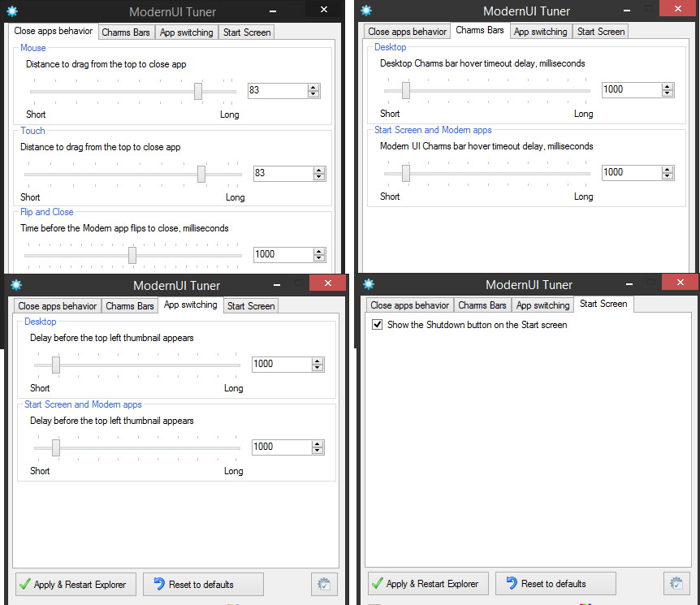Image resolution: width=700 pixels, height=605 pixels.
Task: Go to Charms Bars tab in the Start Screen window
Action: 482,305
